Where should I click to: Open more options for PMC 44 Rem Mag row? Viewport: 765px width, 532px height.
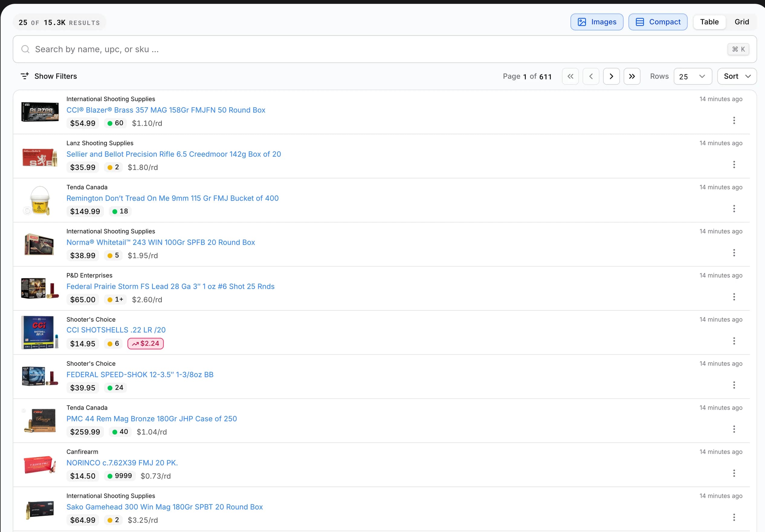(x=734, y=429)
